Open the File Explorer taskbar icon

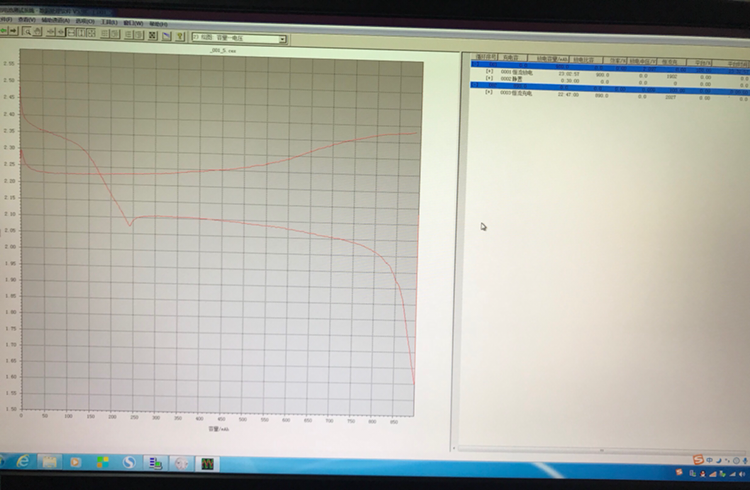click(x=49, y=462)
